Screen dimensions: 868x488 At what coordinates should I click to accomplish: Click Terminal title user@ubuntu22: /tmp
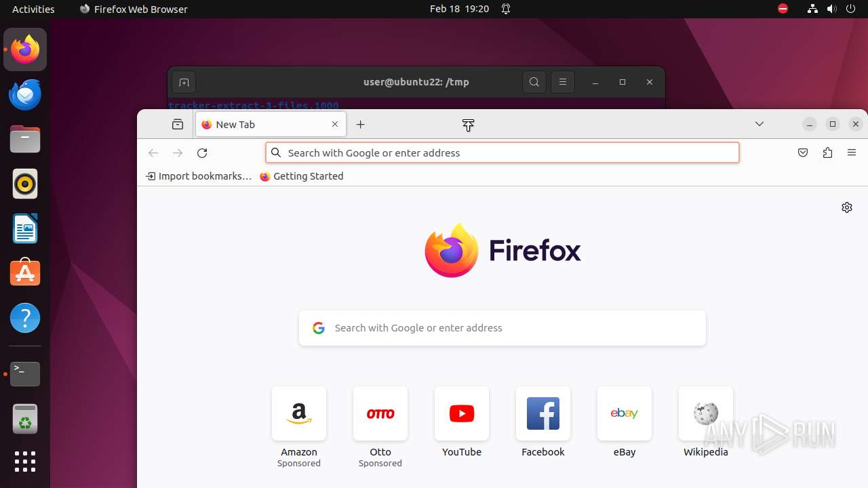point(416,82)
